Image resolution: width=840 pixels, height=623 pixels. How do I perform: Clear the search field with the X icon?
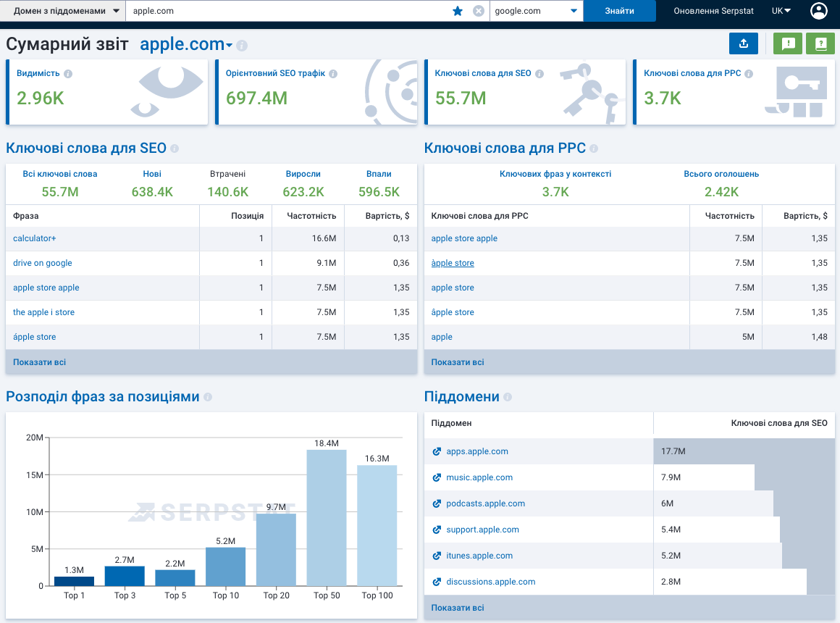pyautogui.click(x=478, y=11)
